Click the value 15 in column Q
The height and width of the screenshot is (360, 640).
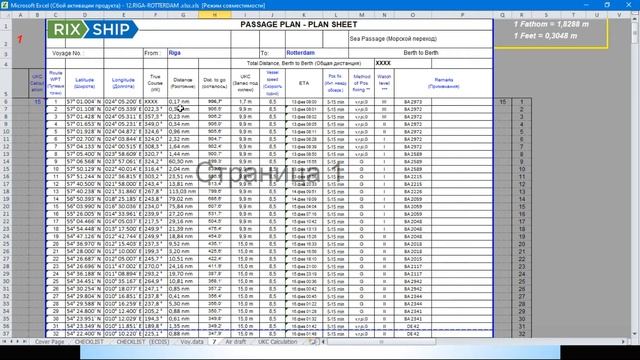pos(502,102)
